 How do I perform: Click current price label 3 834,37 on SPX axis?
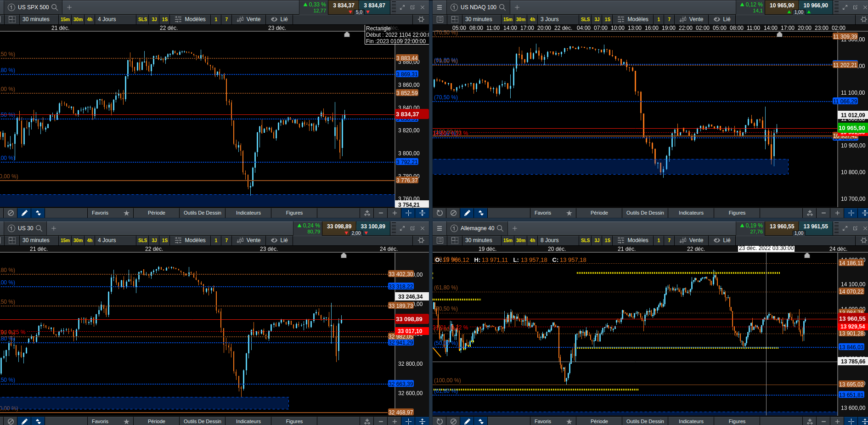(411, 114)
